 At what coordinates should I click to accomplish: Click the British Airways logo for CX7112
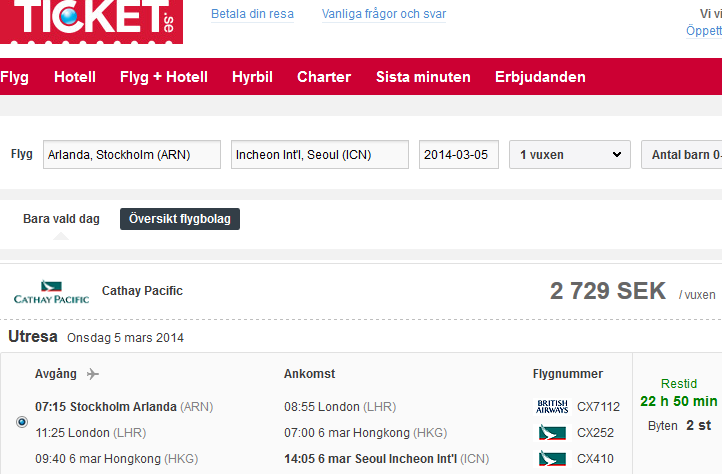click(552, 407)
